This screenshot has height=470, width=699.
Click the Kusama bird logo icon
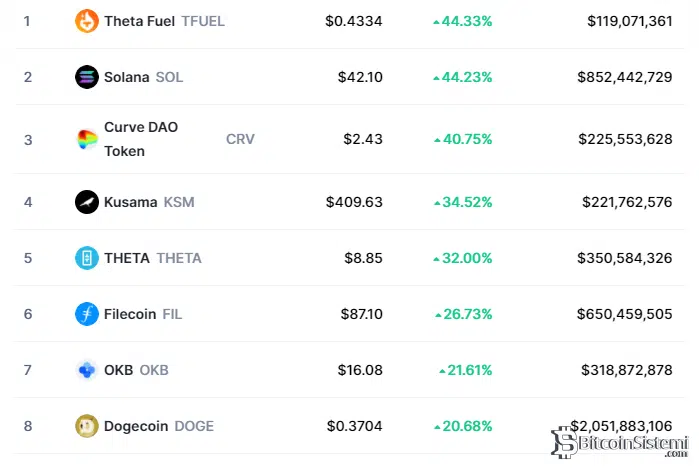coord(87,202)
